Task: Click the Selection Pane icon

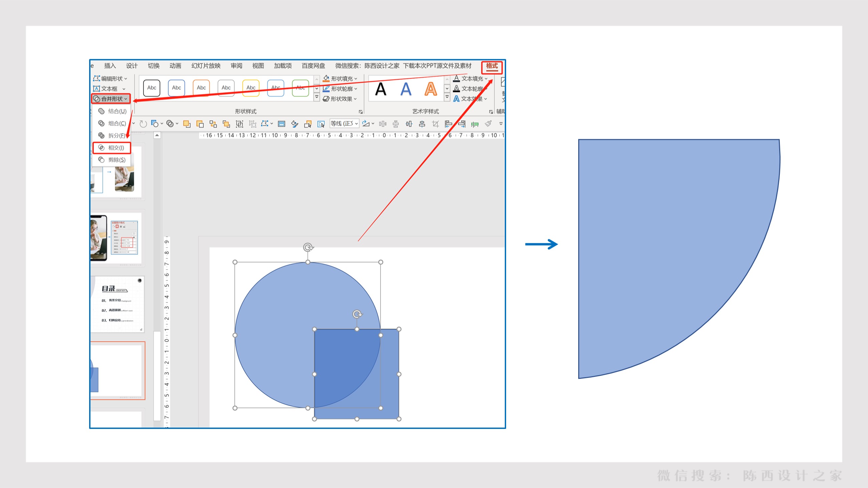Action: click(x=321, y=124)
